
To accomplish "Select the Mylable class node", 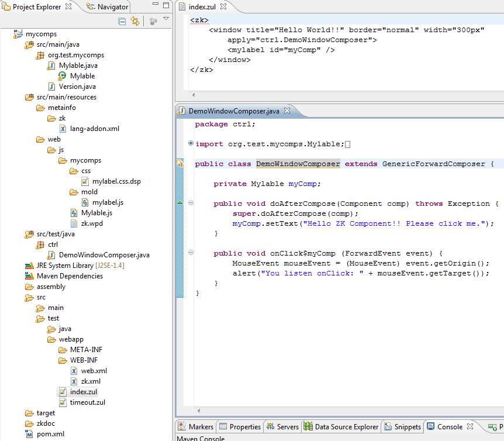I will tap(82, 76).
